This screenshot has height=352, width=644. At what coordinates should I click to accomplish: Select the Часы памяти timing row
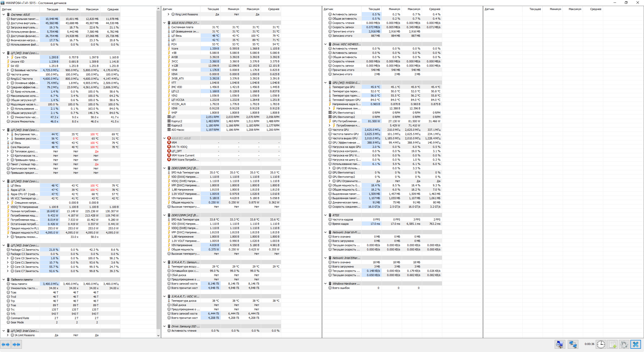[x=19, y=284]
